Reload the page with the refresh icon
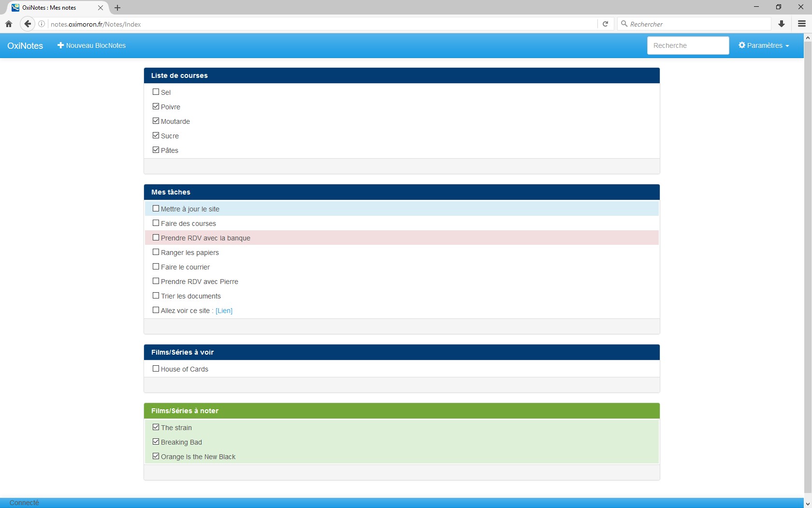The image size is (812, 508). [605, 24]
